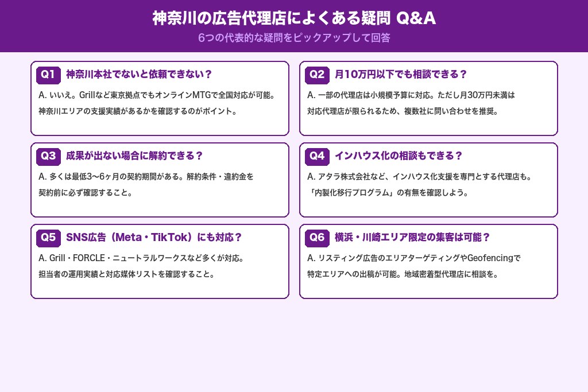
Task: Click answer line A. リスティング広告のエリアターゲティング
Action: (x=414, y=258)
